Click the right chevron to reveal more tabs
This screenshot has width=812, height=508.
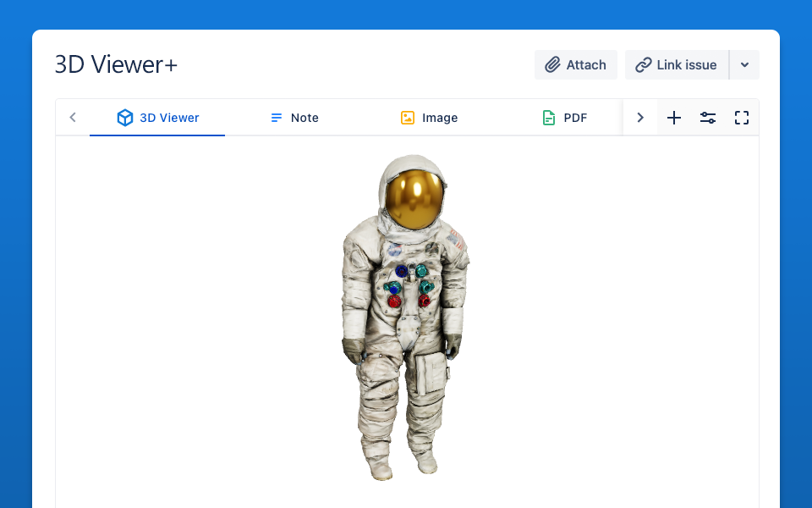640,118
